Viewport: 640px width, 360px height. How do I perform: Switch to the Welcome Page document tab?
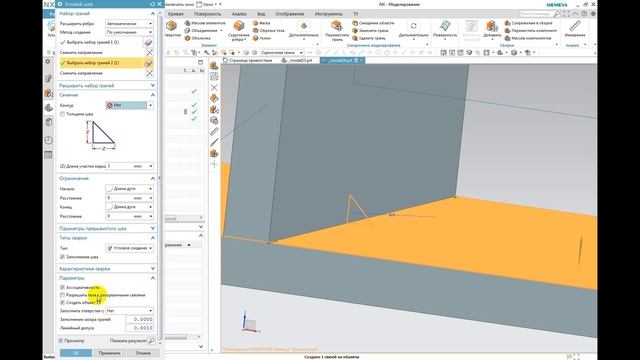248,60
